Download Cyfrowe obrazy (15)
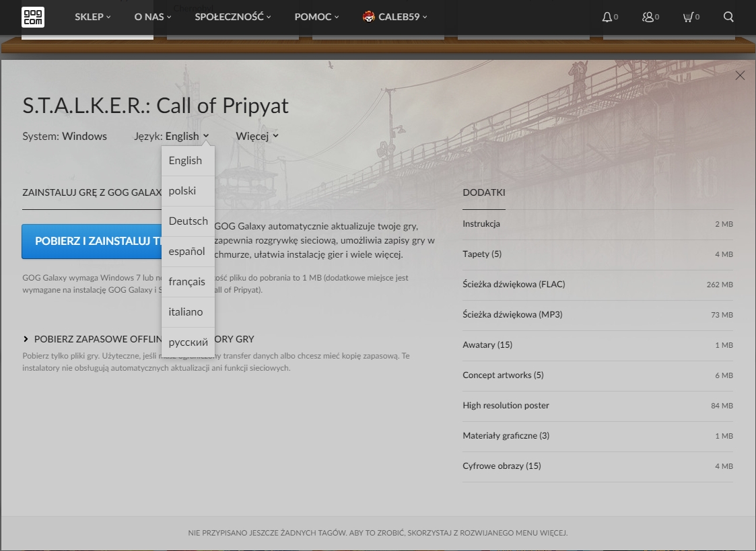The height and width of the screenshot is (551, 756). [597, 467]
